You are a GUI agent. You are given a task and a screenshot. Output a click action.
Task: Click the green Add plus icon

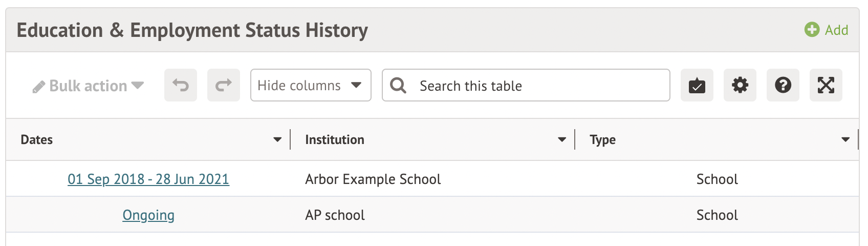pyautogui.click(x=812, y=30)
